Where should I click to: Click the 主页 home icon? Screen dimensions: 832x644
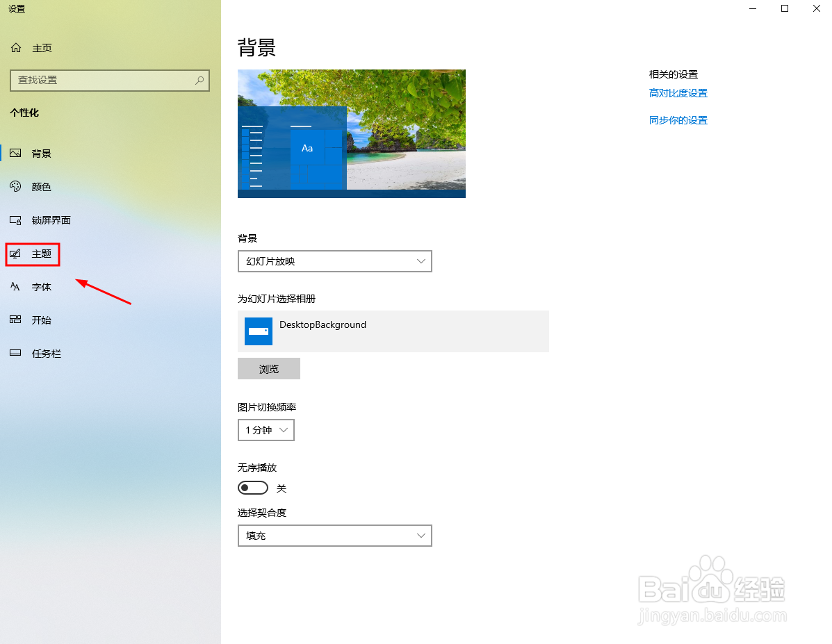tap(15, 47)
